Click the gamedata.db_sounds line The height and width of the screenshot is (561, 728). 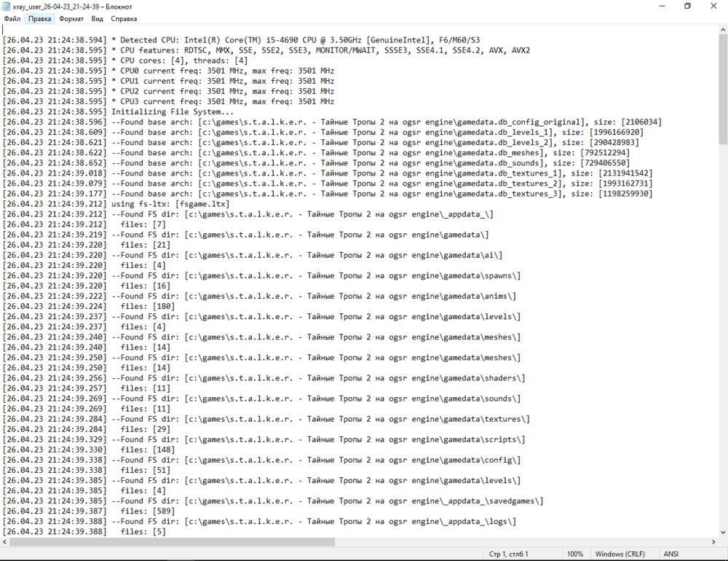[x=316, y=162]
